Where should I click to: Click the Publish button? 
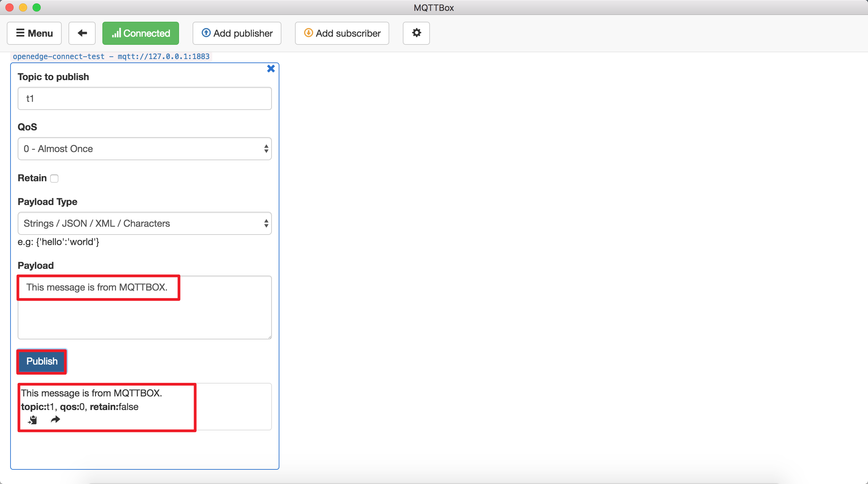[x=42, y=360]
